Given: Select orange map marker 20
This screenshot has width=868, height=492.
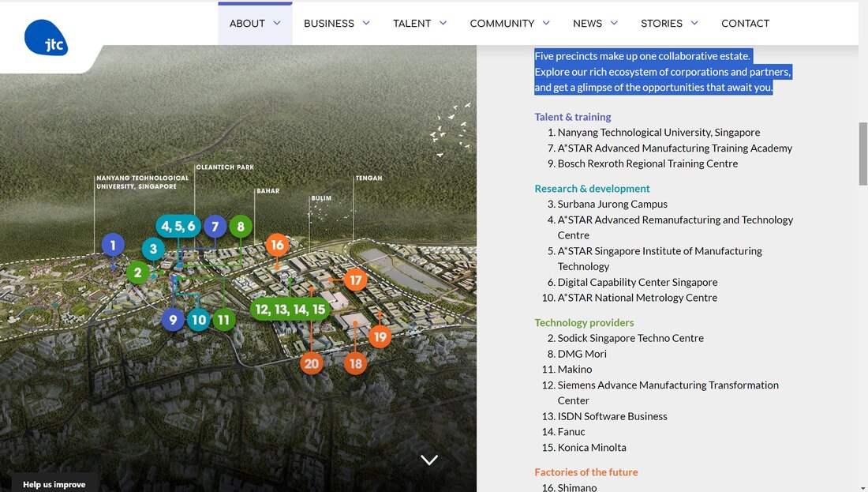Looking at the screenshot, I should coord(312,363).
